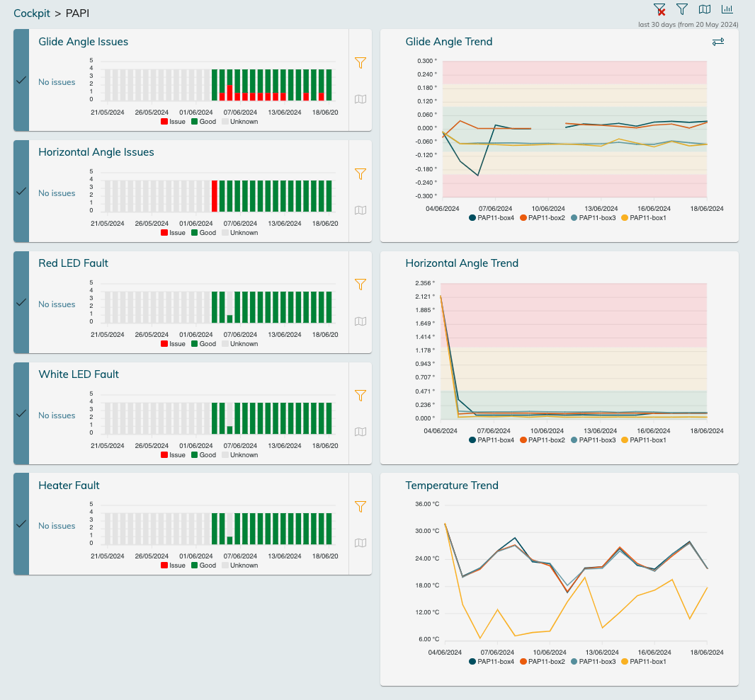Image resolution: width=755 pixels, height=700 pixels.
Task: Open the map view icon in top toolbar
Action: point(705,9)
